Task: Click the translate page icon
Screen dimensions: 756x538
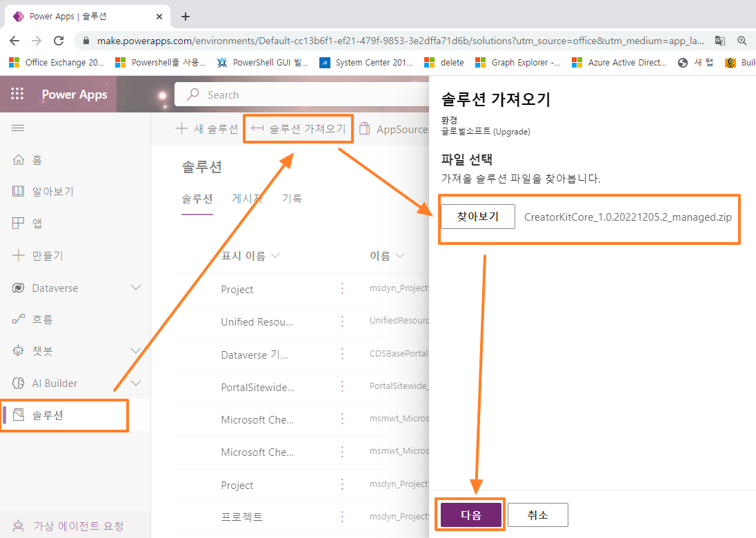Action: [x=720, y=41]
